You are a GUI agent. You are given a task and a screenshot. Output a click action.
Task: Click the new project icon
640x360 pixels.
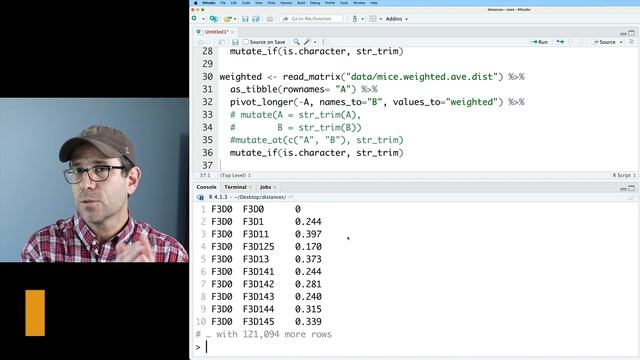tap(213, 19)
